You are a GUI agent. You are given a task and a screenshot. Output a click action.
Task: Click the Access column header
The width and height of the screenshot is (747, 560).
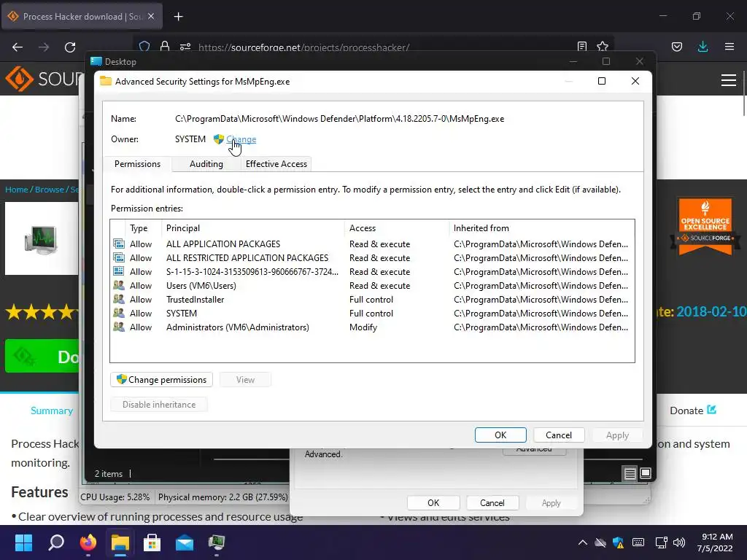point(396,228)
